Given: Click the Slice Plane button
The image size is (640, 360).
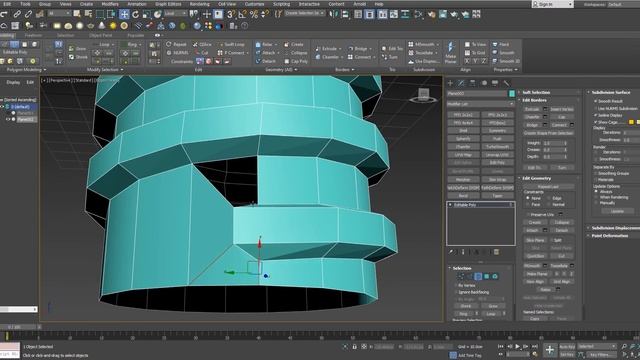Looking at the screenshot, I should pos(535,240).
